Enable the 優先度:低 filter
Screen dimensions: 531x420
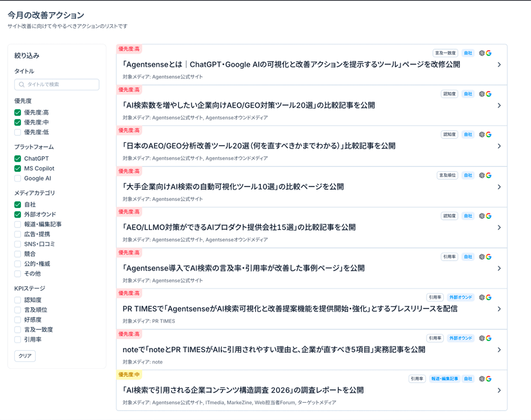click(17, 132)
